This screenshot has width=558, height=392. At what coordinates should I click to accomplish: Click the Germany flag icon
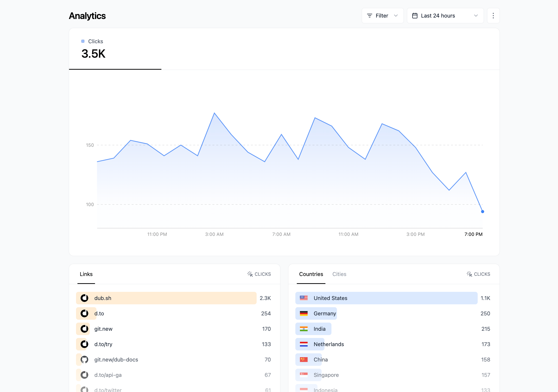point(304,313)
